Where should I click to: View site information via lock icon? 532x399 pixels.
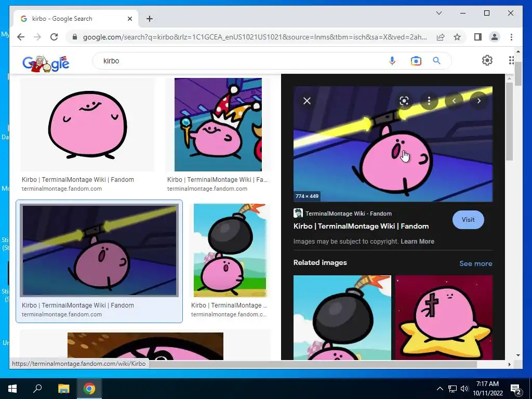[75, 37]
